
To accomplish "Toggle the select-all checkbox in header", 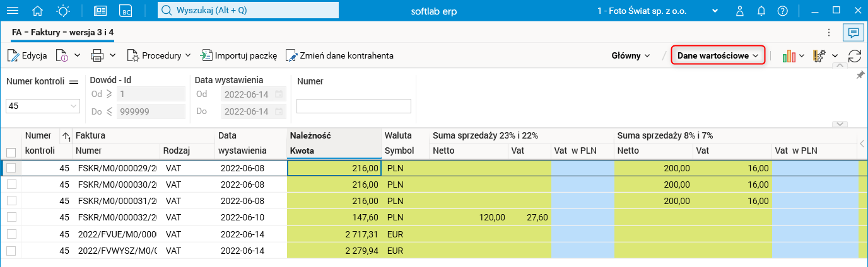I will [x=11, y=152].
